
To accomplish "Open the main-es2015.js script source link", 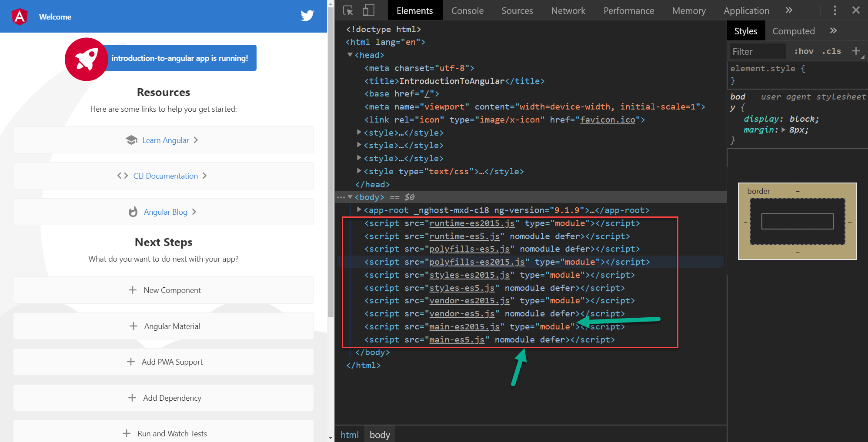I will [464, 326].
